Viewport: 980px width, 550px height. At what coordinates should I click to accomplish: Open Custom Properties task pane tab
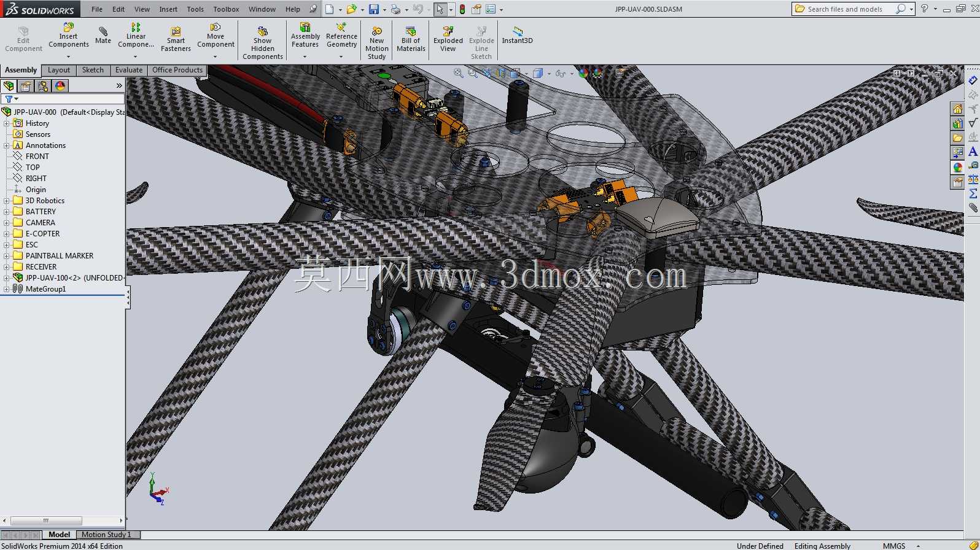click(x=957, y=182)
